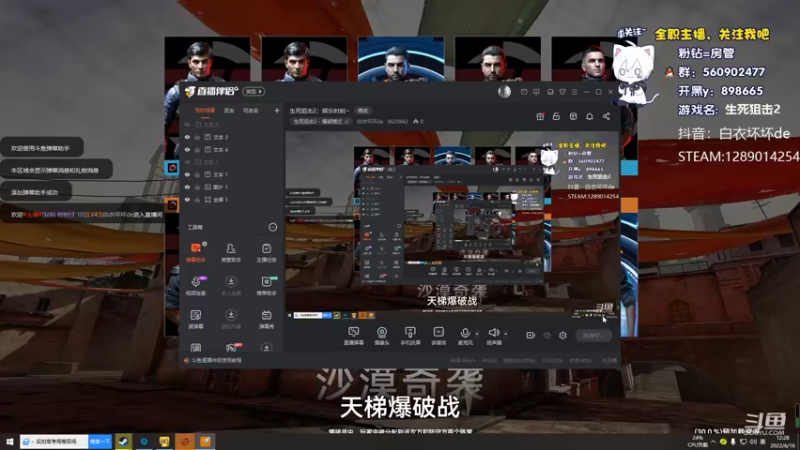
Task: Open the 房管助手 room manager tool
Action: click(x=231, y=253)
